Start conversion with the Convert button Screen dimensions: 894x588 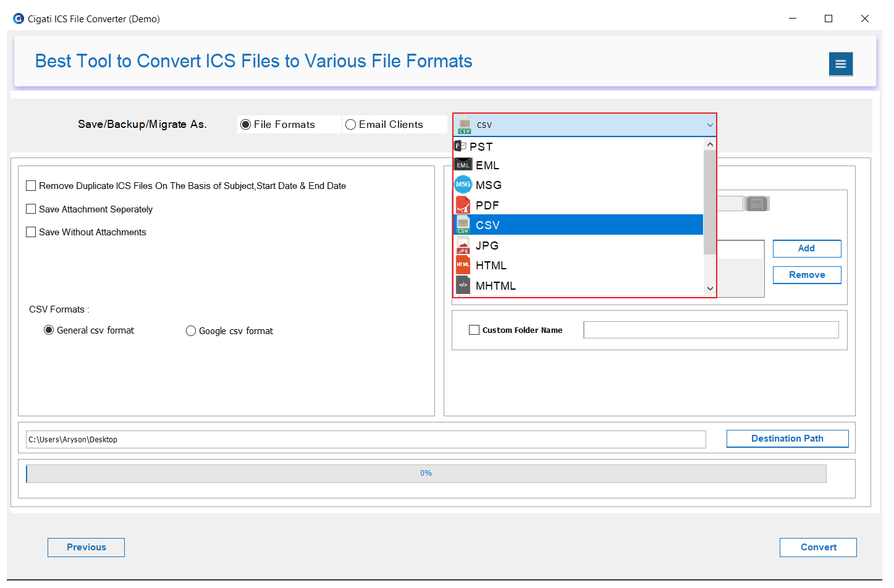[x=818, y=547]
